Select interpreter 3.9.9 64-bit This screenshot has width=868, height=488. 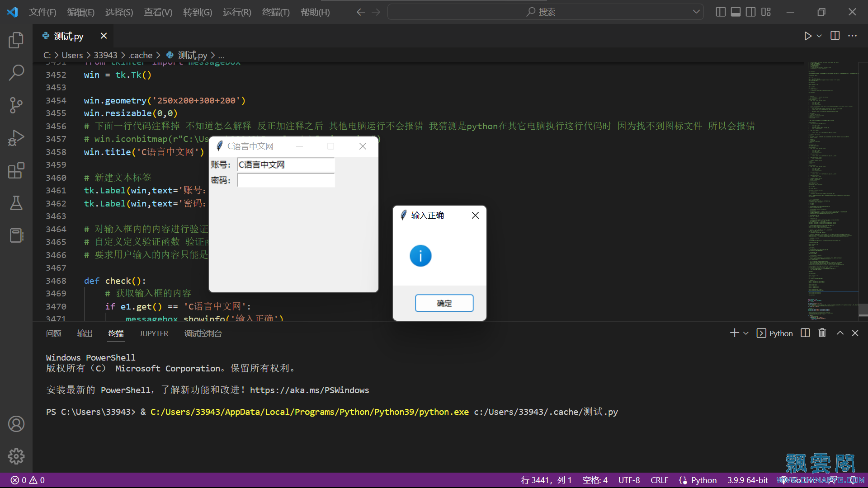click(747, 480)
